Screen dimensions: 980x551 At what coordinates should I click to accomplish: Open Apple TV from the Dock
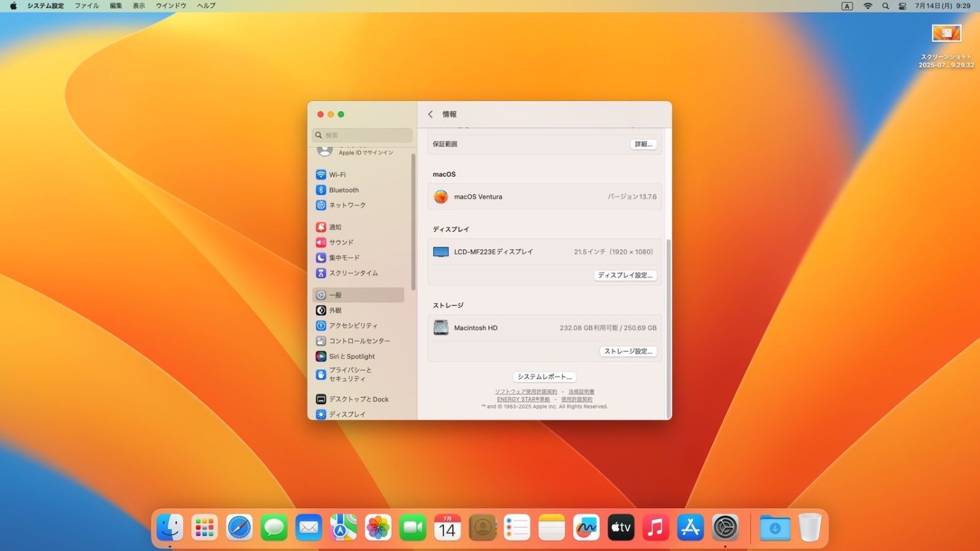tap(621, 527)
